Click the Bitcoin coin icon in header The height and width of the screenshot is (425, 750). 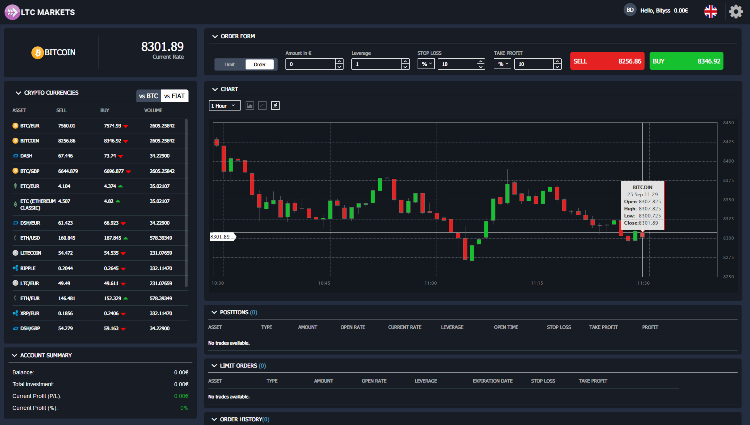[37, 53]
